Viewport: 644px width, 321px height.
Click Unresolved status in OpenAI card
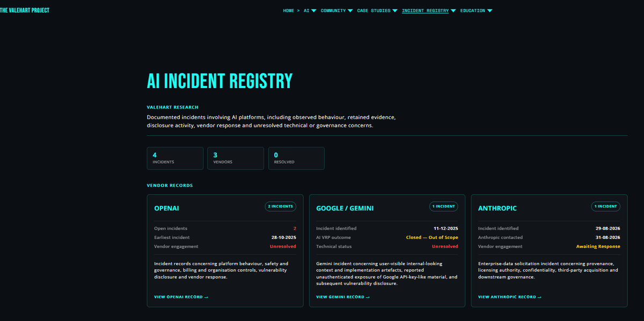click(283, 246)
